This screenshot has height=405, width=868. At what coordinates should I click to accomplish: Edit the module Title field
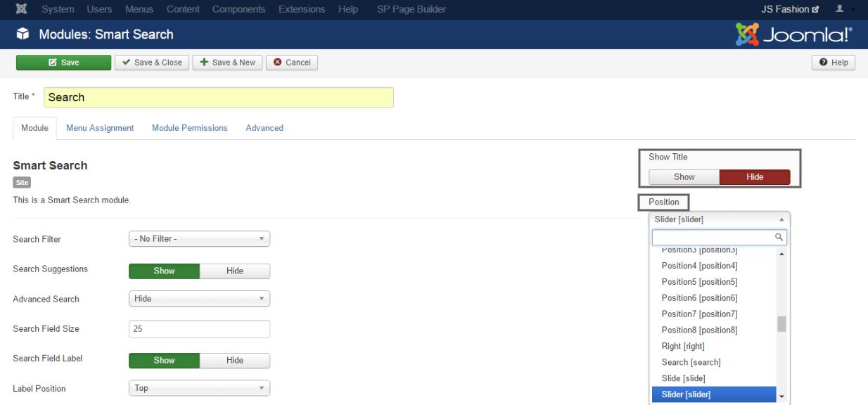click(219, 97)
